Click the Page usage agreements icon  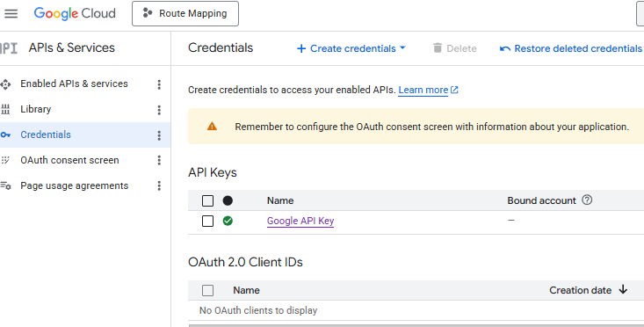6,185
